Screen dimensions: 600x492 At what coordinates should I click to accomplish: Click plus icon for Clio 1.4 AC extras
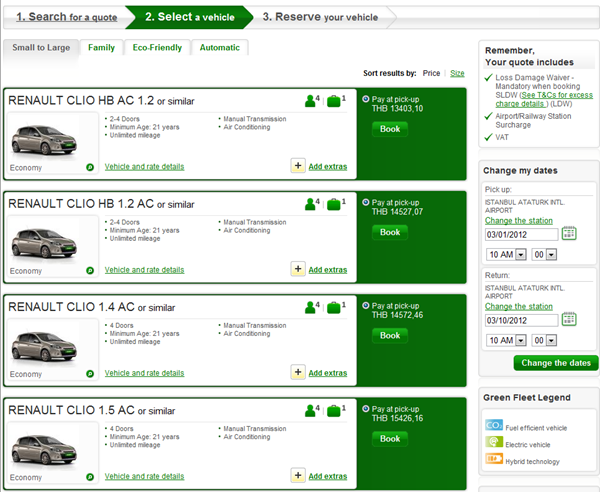click(x=298, y=372)
